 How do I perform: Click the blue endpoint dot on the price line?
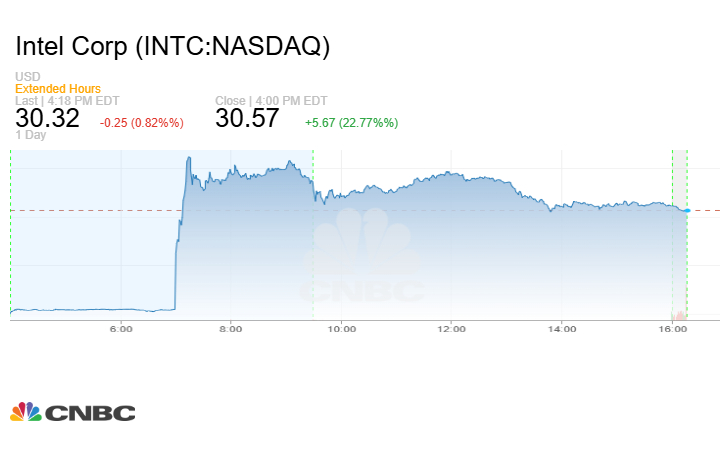tap(686, 210)
